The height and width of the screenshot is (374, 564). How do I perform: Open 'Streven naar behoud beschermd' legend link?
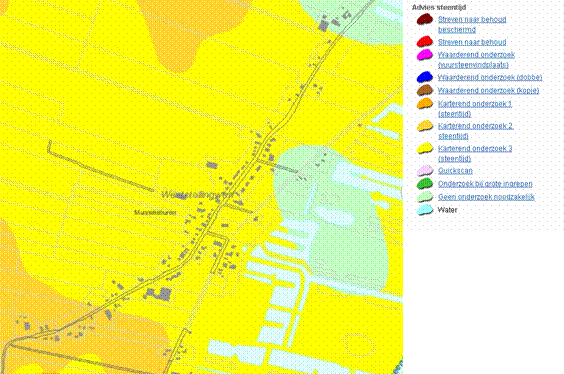472,24
